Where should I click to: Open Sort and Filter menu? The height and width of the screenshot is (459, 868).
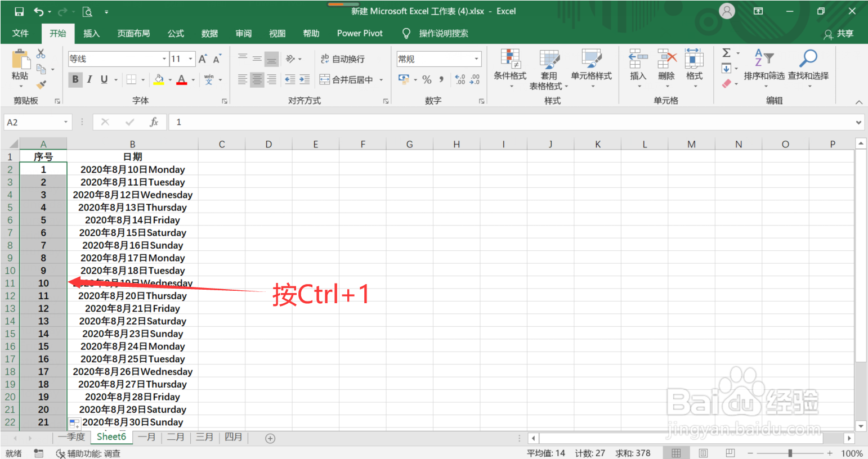pos(764,69)
